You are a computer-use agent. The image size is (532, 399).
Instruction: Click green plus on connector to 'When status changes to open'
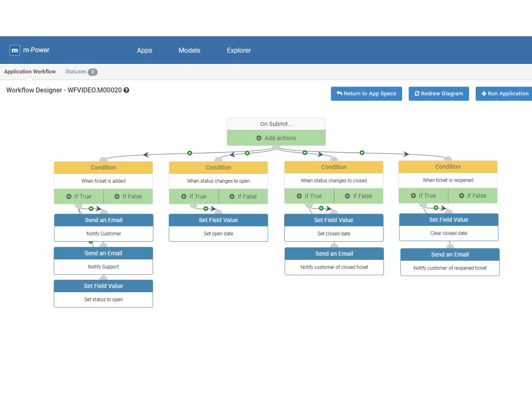pyautogui.click(x=247, y=153)
